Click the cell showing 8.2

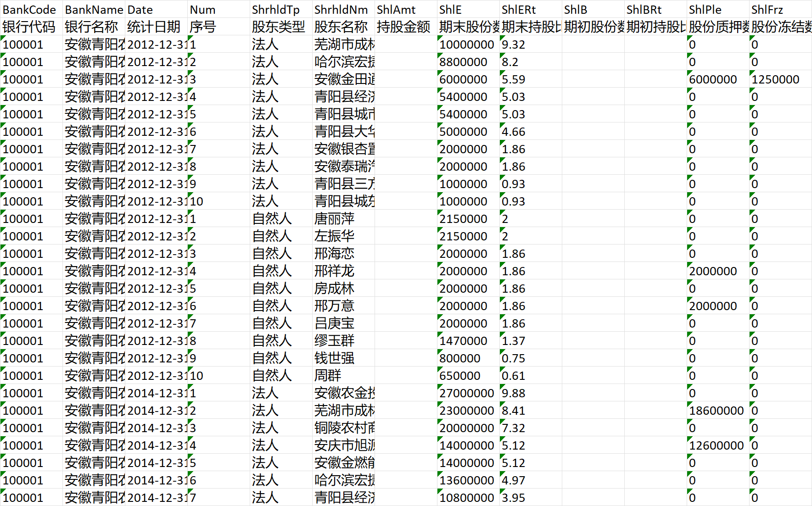point(531,61)
